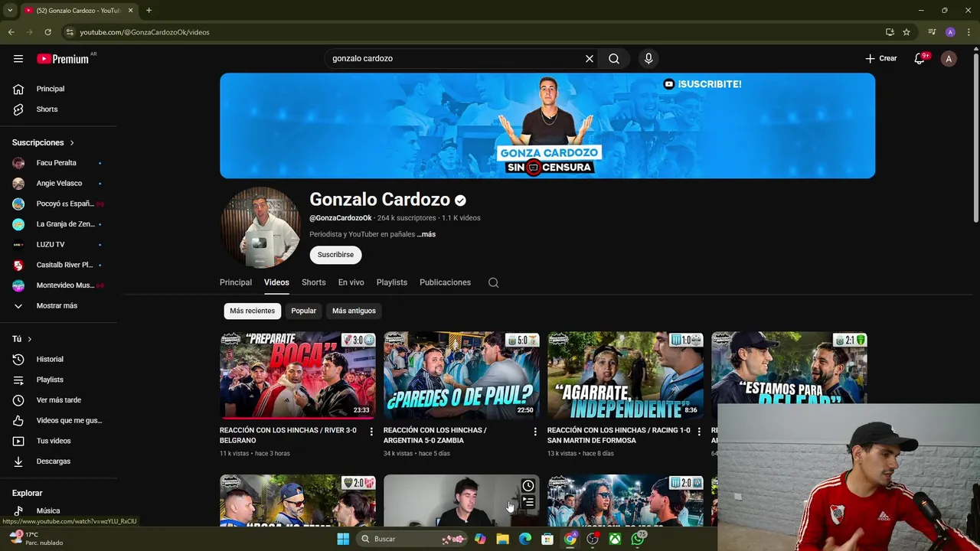Open options menu for Argentina 5-0 Zambia video

[535, 432]
